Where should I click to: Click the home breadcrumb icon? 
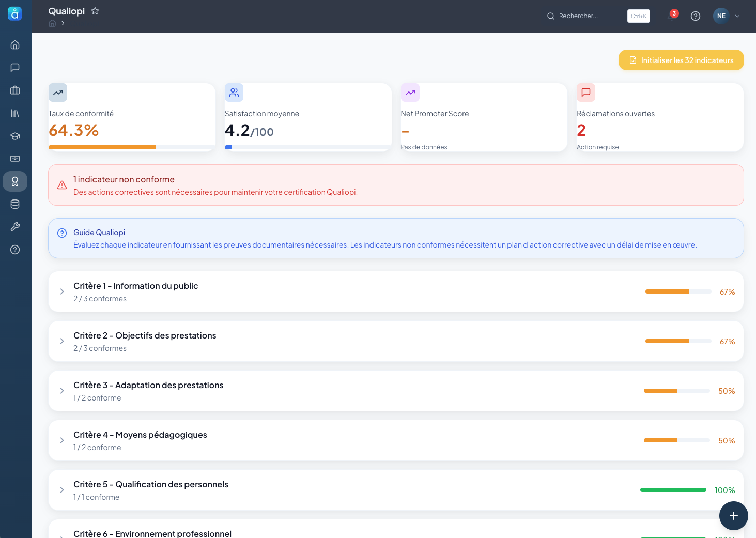(52, 23)
